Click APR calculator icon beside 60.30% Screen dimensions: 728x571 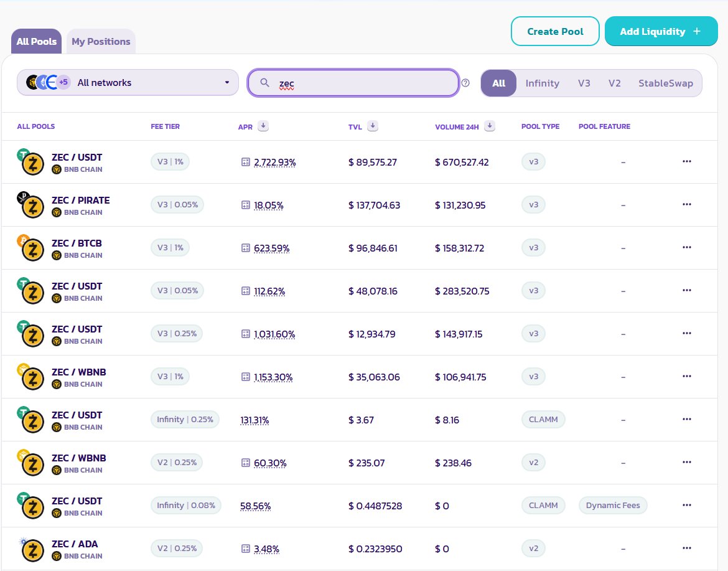[x=246, y=463]
